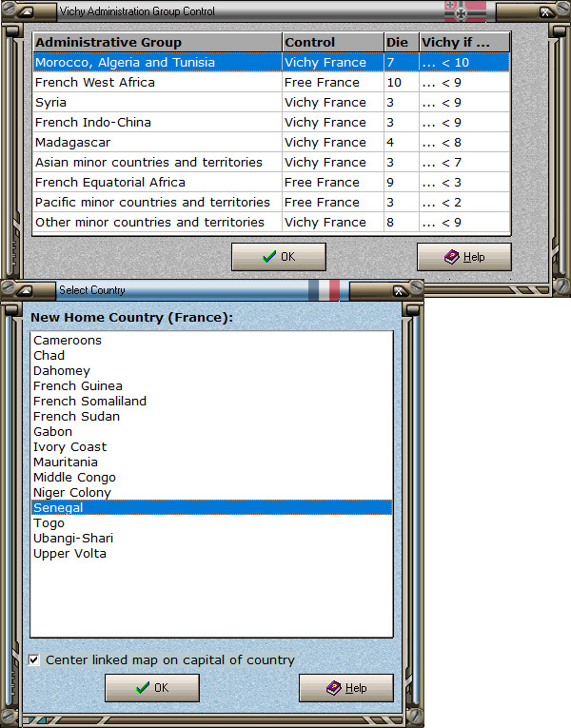Choose Upper Volta in the country list
Viewport: 571px width, 728px height.
point(211,554)
